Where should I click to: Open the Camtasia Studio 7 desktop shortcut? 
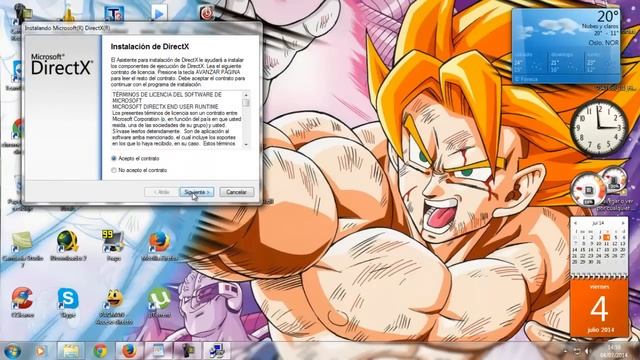pyautogui.click(x=22, y=249)
